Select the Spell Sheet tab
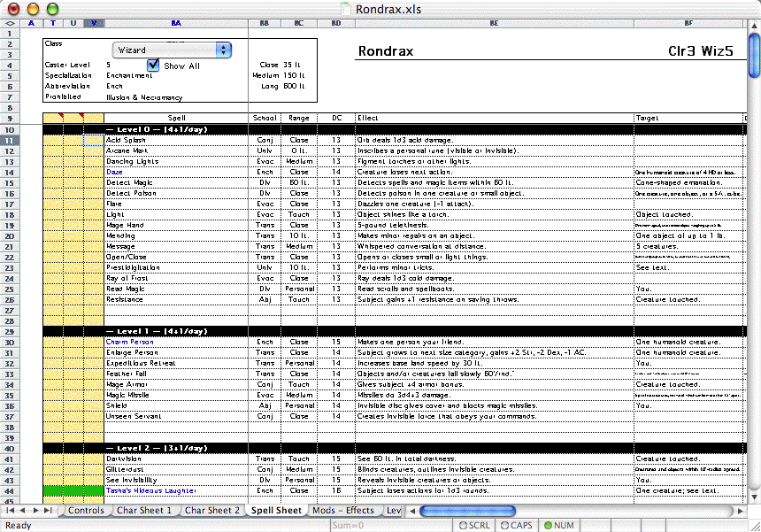The image size is (761, 532). tap(276, 510)
